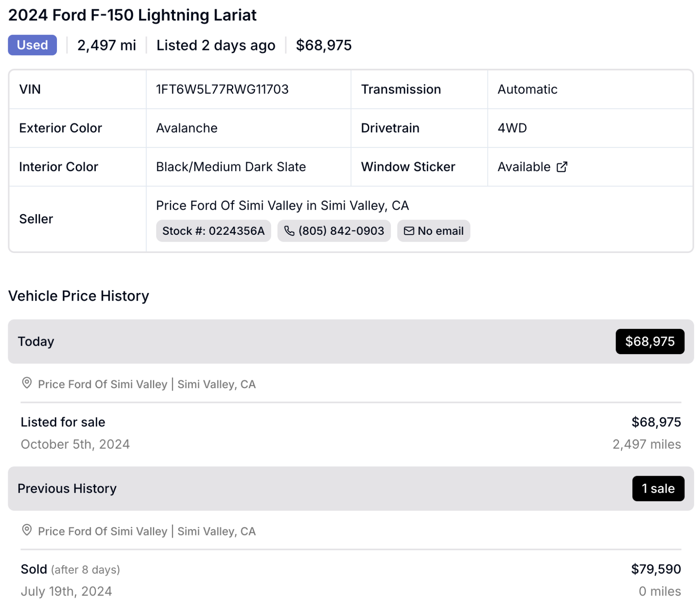Click the 2024 Ford F-150 Lightning Lariat title

pyautogui.click(x=132, y=15)
